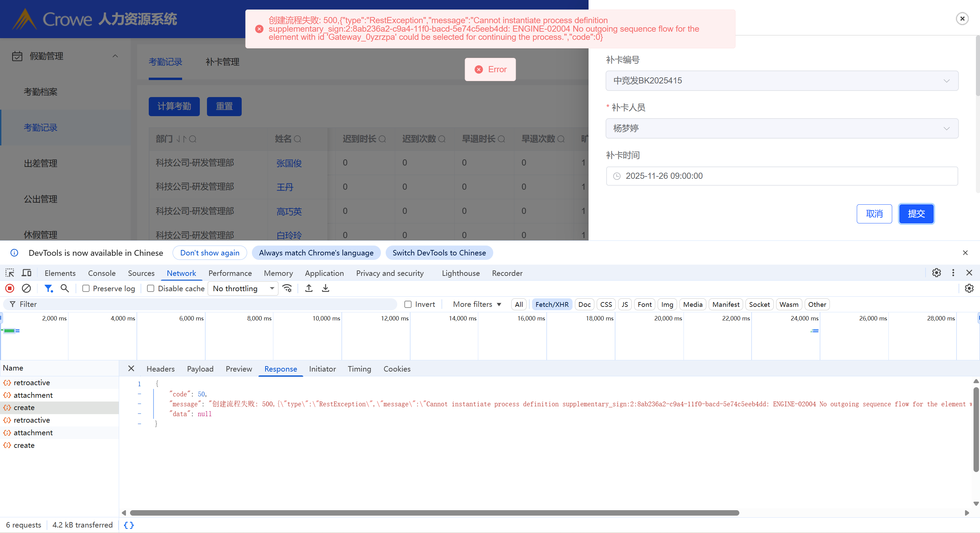Open network conditions wifi icon
The height and width of the screenshot is (533, 980).
[287, 288]
